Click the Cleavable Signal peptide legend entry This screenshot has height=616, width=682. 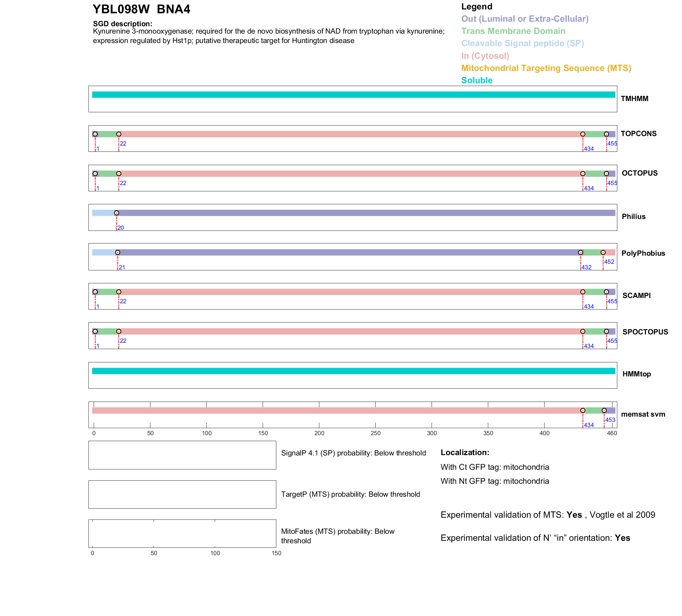(523, 43)
